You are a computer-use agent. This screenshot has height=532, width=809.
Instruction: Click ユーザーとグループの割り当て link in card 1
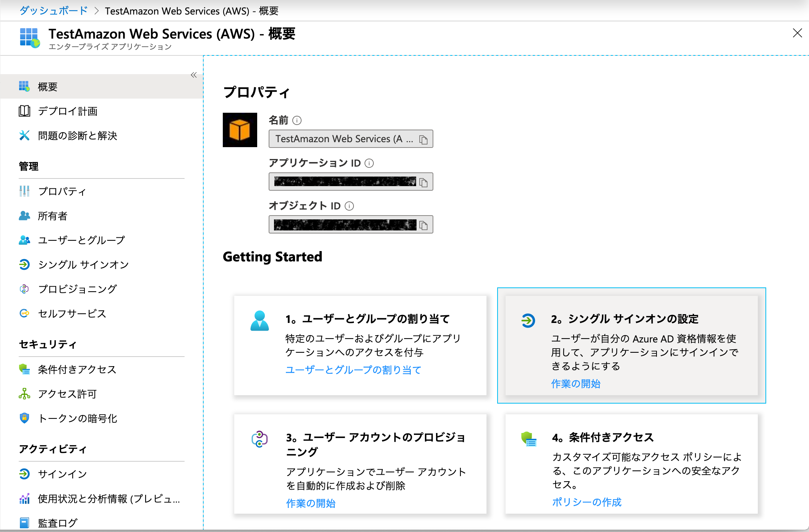pyautogui.click(x=353, y=370)
